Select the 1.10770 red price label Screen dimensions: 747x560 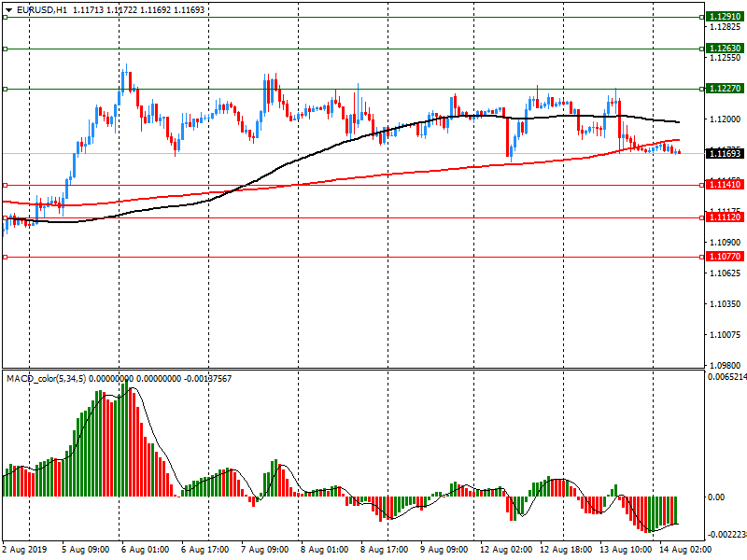[x=725, y=256]
